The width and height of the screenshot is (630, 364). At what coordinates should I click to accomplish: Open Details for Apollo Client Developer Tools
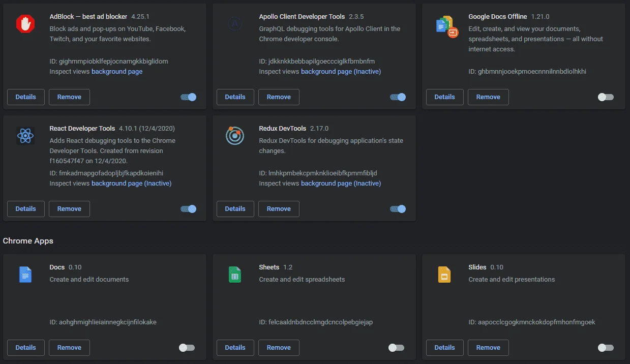click(235, 97)
